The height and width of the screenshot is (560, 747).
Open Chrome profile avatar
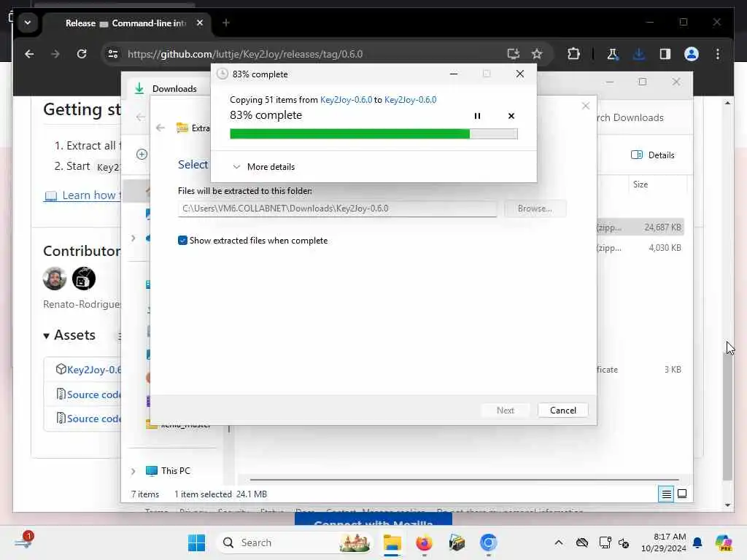[x=692, y=54]
